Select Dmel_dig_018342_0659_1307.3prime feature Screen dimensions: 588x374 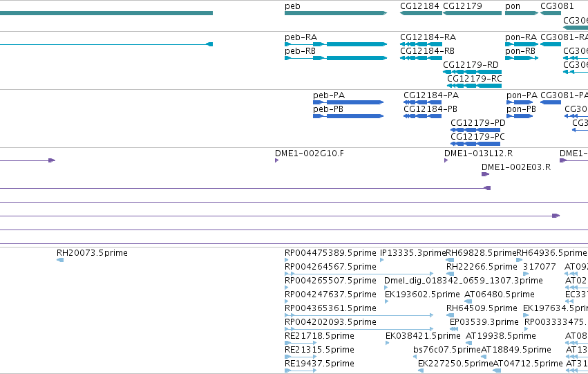(386, 288)
